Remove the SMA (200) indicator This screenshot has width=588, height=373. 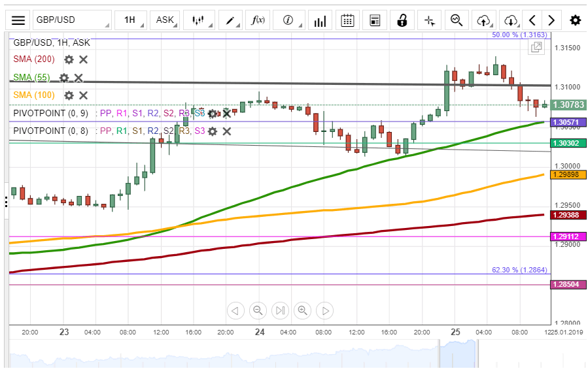(84, 59)
